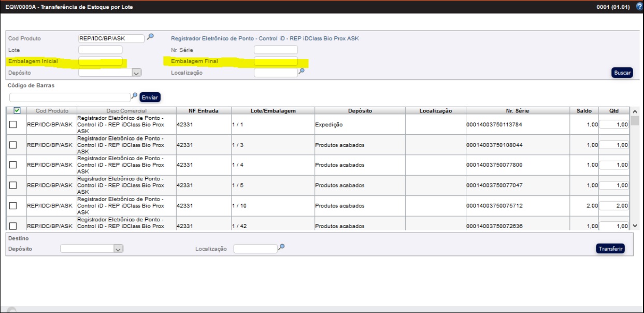Expand the Depósito filter dropdown
Viewport: 644px width, 313px height.
click(136, 73)
